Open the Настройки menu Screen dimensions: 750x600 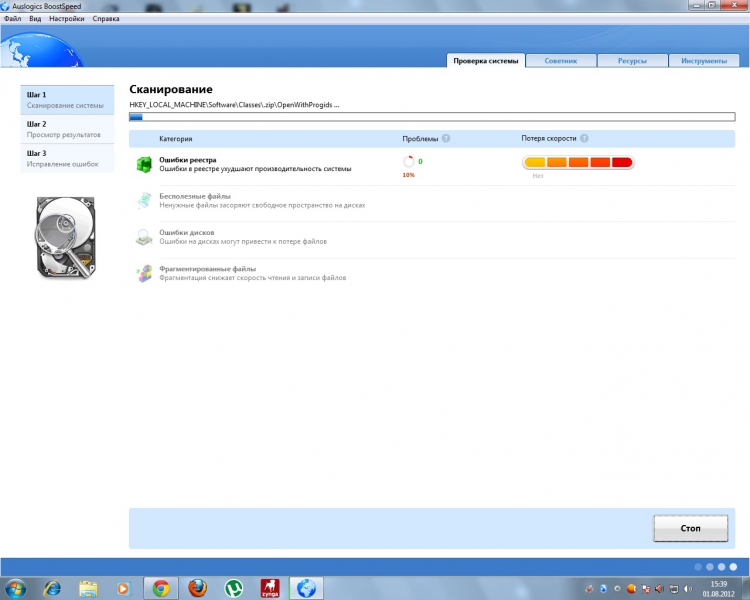point(66,19)
